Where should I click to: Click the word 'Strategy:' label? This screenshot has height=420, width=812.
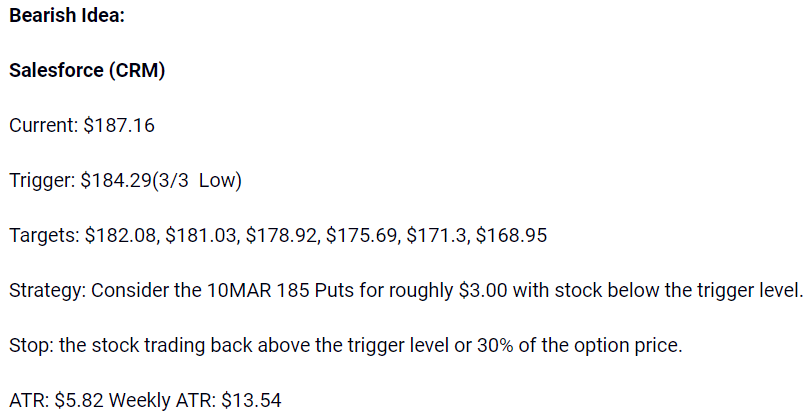point(47,290)
